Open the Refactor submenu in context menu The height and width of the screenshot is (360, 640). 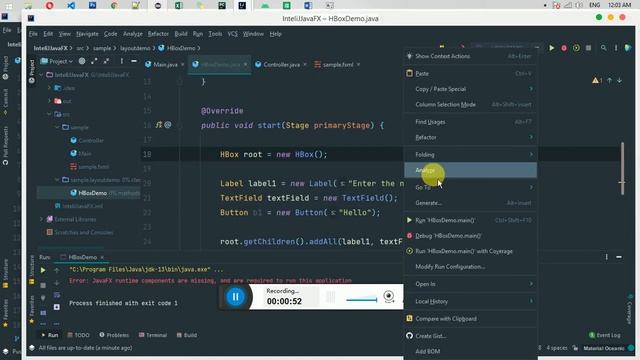tap(470, 138)
